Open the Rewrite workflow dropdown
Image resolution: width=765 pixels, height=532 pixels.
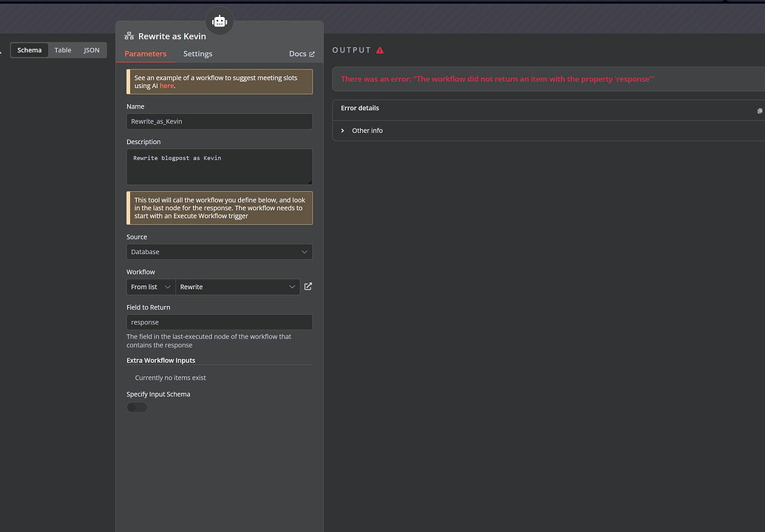pos(237,287)
